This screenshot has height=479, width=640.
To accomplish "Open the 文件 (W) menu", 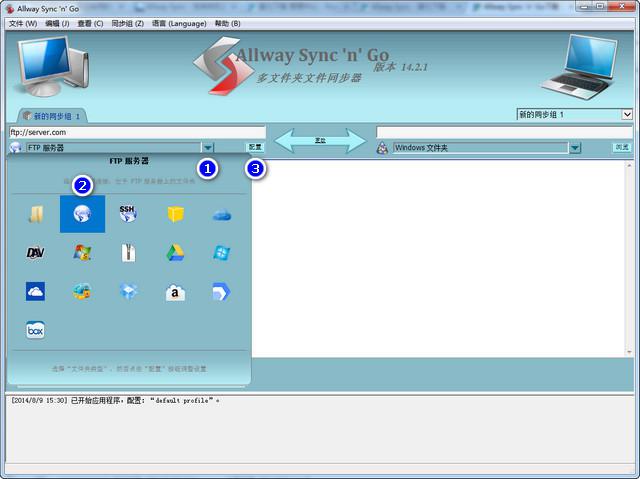I will (23, 23).
